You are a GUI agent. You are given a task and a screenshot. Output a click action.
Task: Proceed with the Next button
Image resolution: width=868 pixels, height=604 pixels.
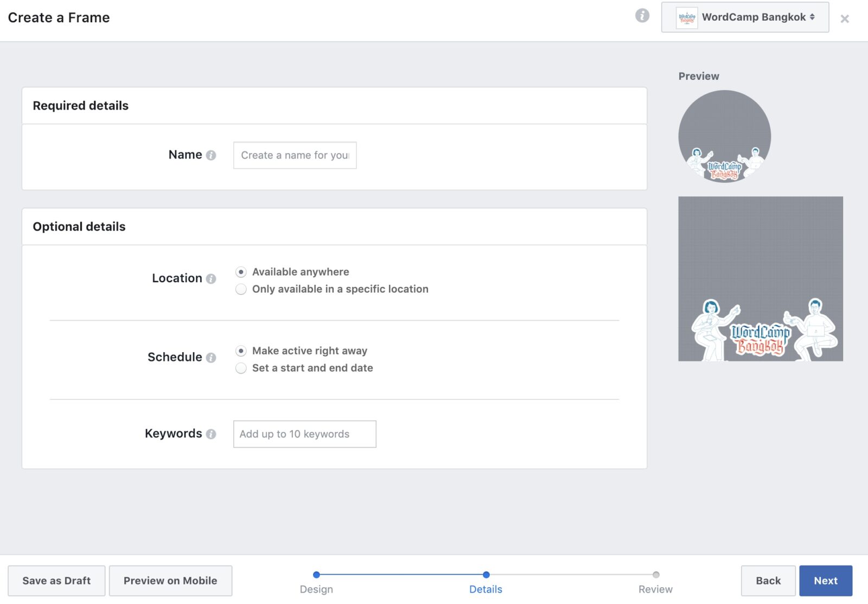825,581
